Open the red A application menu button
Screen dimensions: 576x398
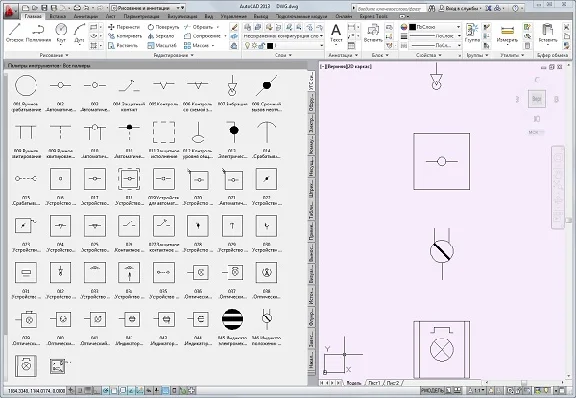pyautogui.click(x=10, y=11)
